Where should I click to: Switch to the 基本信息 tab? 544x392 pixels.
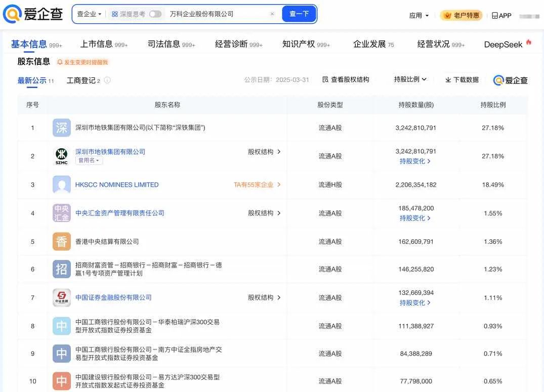36,45
